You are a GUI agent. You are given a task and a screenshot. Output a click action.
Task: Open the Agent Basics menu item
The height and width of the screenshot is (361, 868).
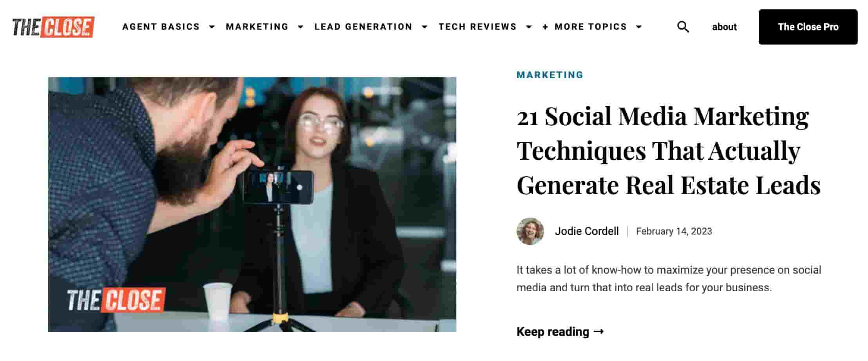pos(161,27)
